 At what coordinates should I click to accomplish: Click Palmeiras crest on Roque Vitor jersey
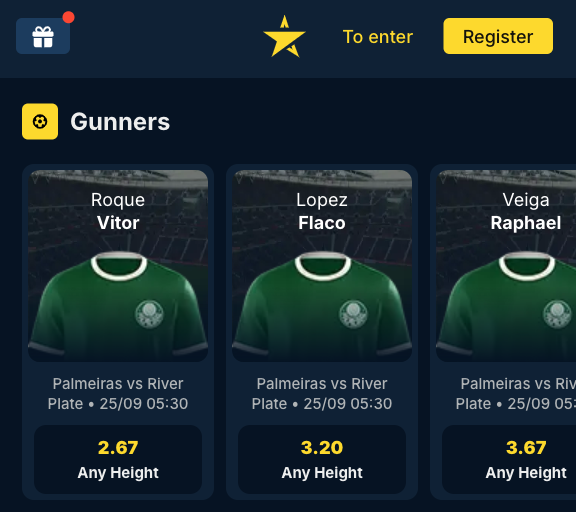coord(150,314)
